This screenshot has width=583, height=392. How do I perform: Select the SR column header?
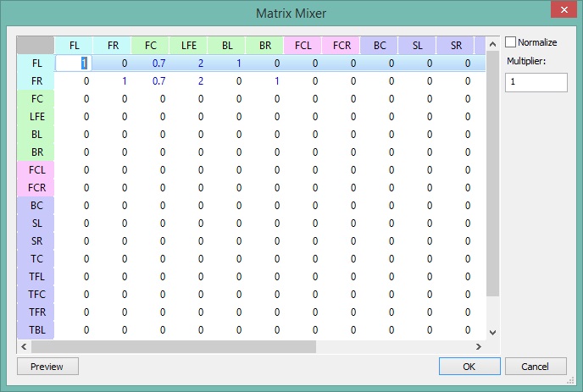tap(455, 46)
